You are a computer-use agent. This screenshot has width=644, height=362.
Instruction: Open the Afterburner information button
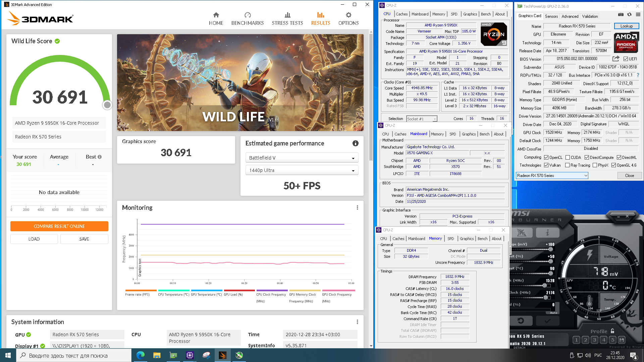tap(547, 232)
